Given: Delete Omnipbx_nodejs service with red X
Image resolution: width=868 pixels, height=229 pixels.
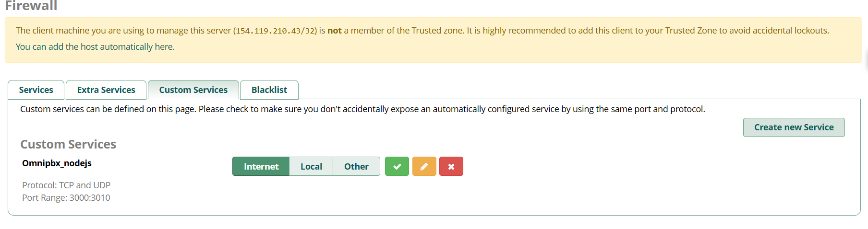Looking at the screenshot, I should click(451, 166).
